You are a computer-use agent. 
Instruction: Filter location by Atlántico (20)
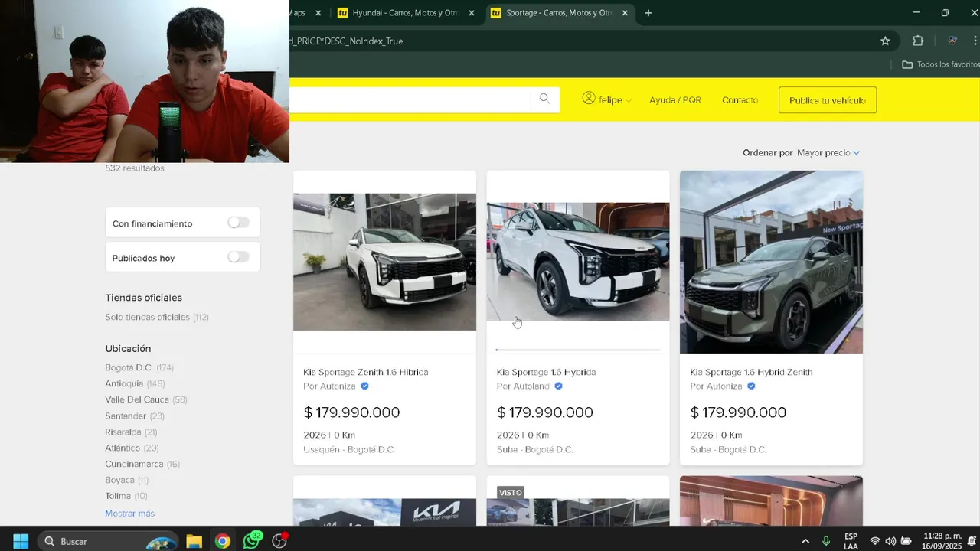tap(132, 448)
